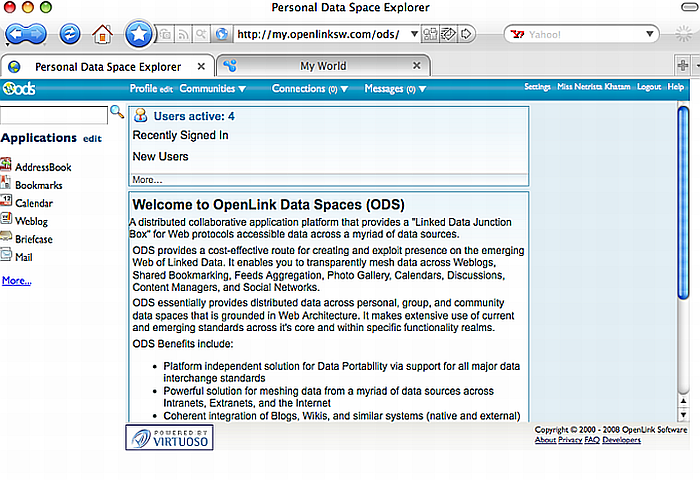Screen dimensions: 700x480
Task: Open the Settings menu link
Action: click(x=537, y=88)
